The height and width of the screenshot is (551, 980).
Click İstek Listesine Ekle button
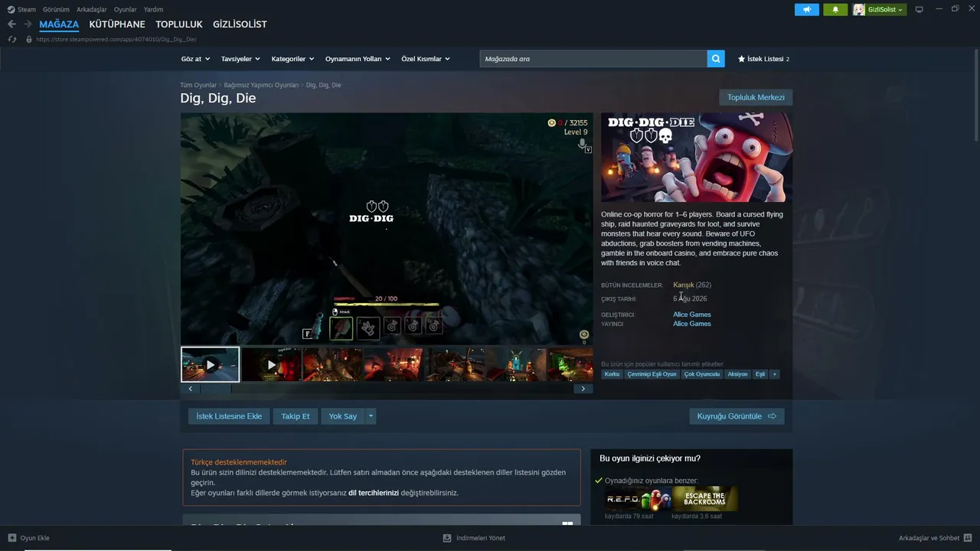[229, 416]
